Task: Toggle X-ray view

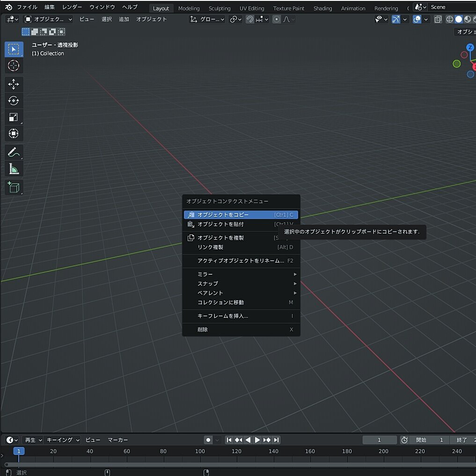Action: tap(438, 20)
